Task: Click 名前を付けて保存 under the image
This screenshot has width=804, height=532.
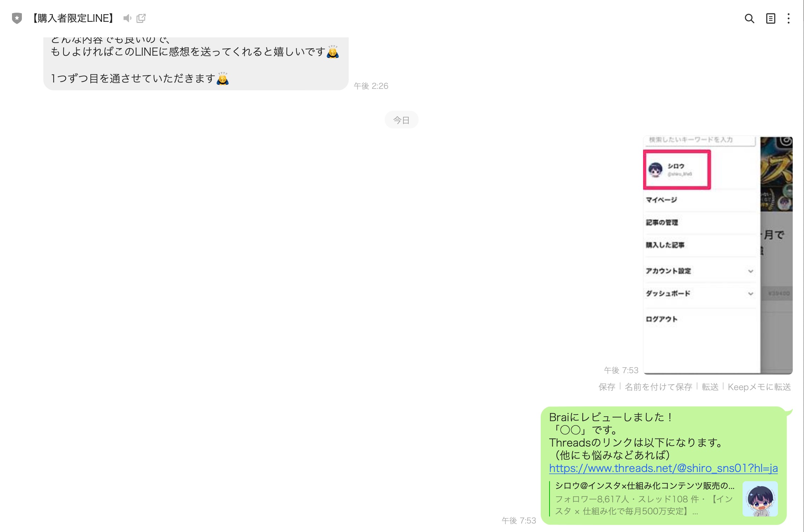Action: click(658, 387)
